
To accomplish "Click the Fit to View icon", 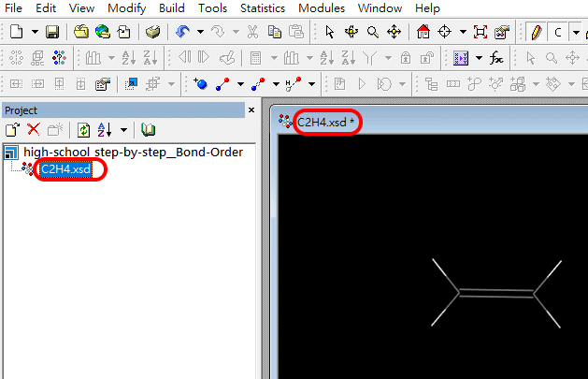I will [480, 32].
